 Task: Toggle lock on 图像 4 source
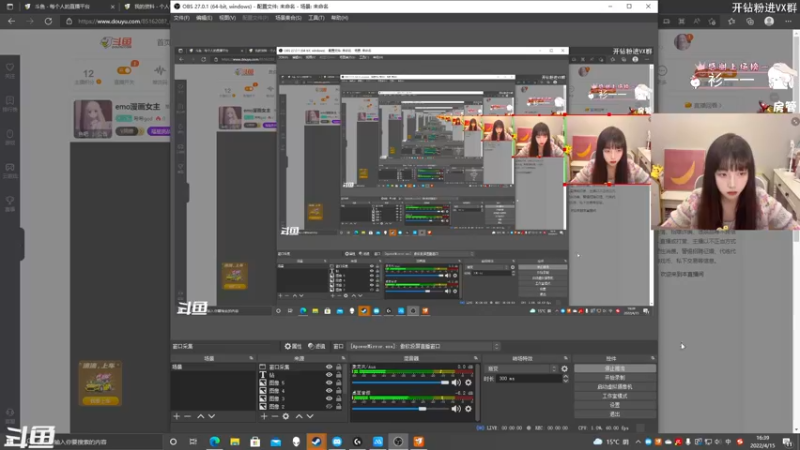click(x=339, y=390)
